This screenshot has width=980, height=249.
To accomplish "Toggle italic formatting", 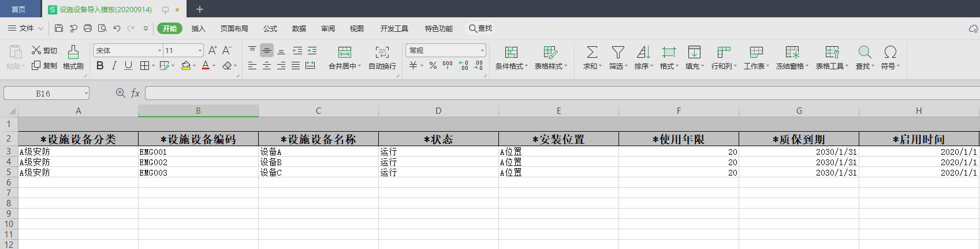I will pyautogui.click(x=114, y=66).
